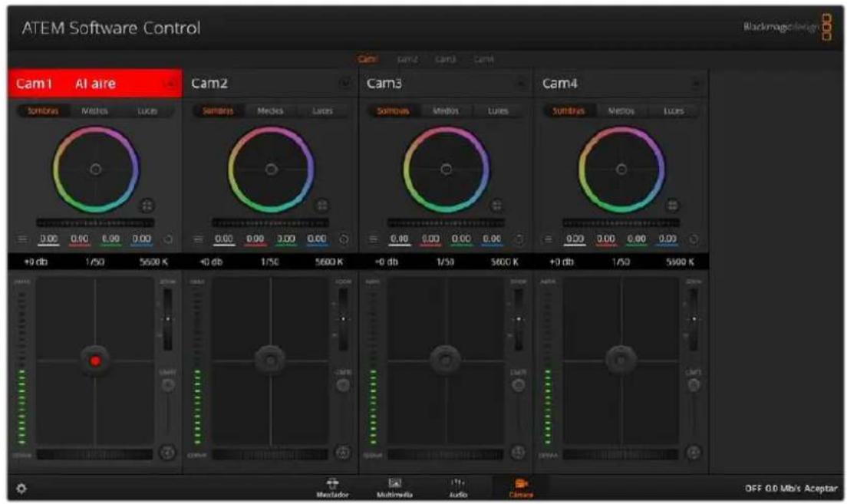Click Cam1 gain value +0 db
The width and height of the screenshot is (847, 504).
point(35,262)
